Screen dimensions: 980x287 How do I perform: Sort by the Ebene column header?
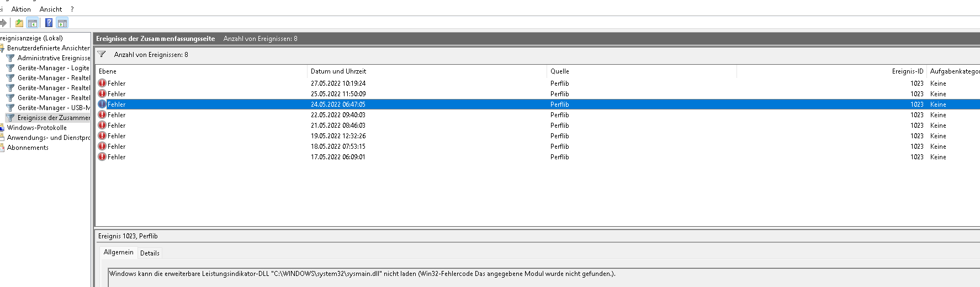pyautogui.click(x=202, y=71)
